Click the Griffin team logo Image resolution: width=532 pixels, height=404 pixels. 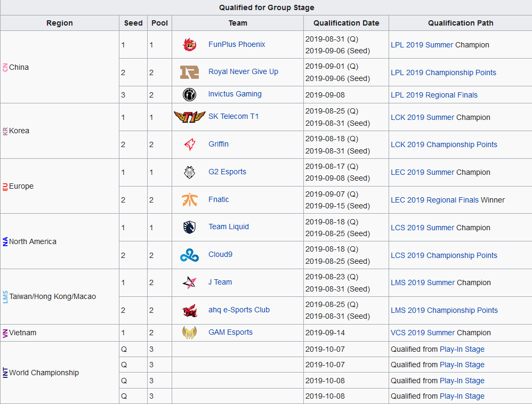[x=189, y=144]
